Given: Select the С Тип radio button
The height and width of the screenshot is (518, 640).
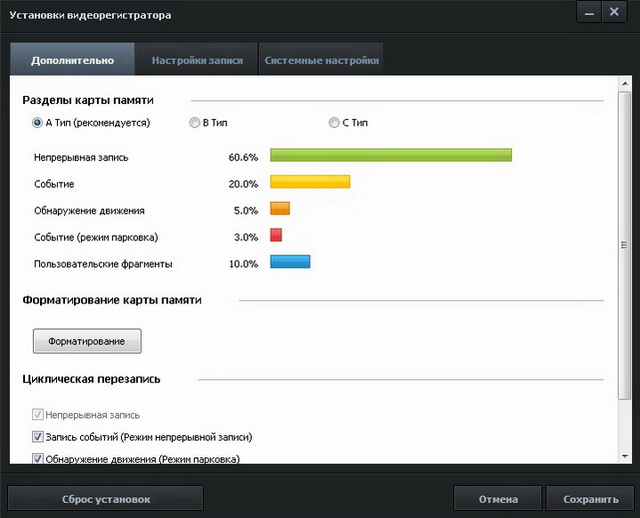Looking at the screenshot, I should pos(334,122).
